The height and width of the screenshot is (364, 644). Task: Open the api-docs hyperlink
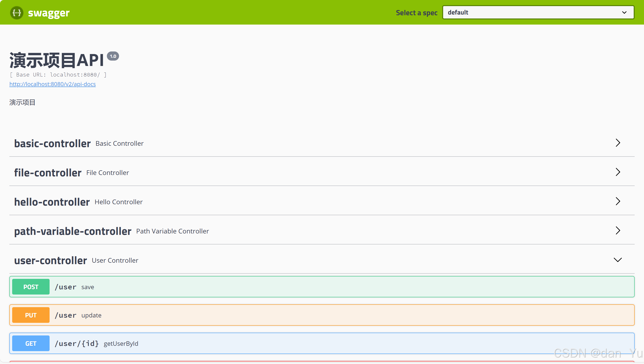52,84
